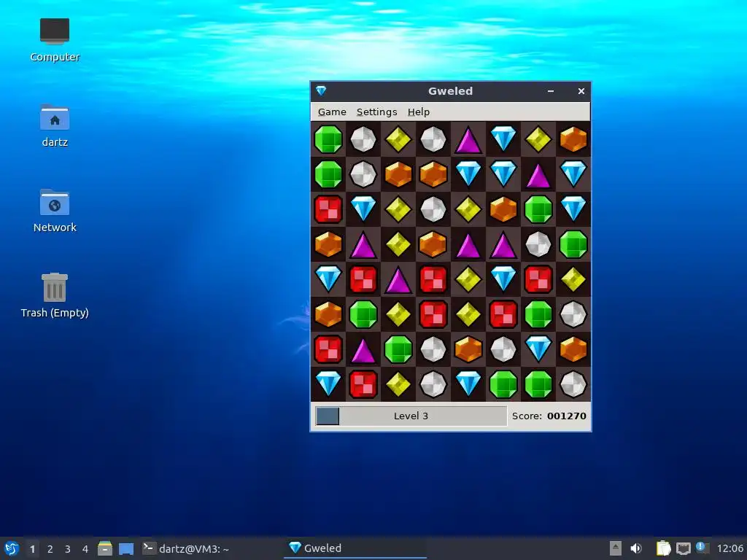Viewport: 747px width, 560px height.
Task: Click the 12:06 clock
Action: tap(729, 548)
